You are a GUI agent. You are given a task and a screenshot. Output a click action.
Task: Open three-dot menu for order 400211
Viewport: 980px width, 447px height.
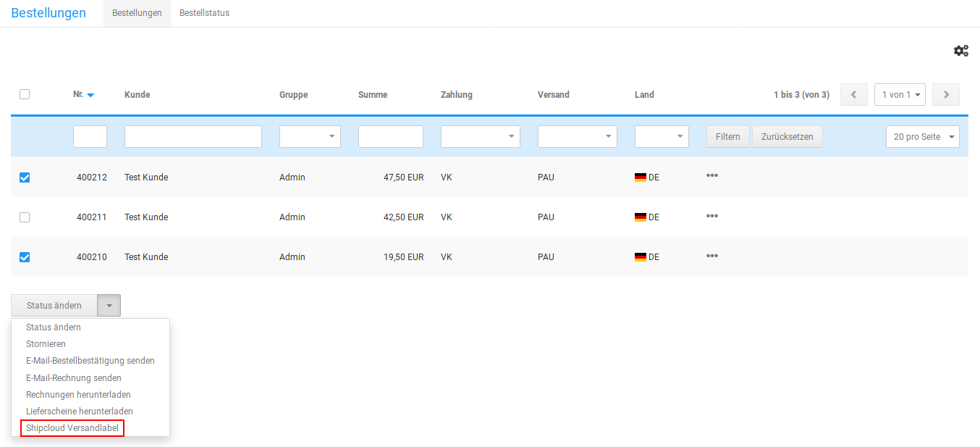(712, 216)
